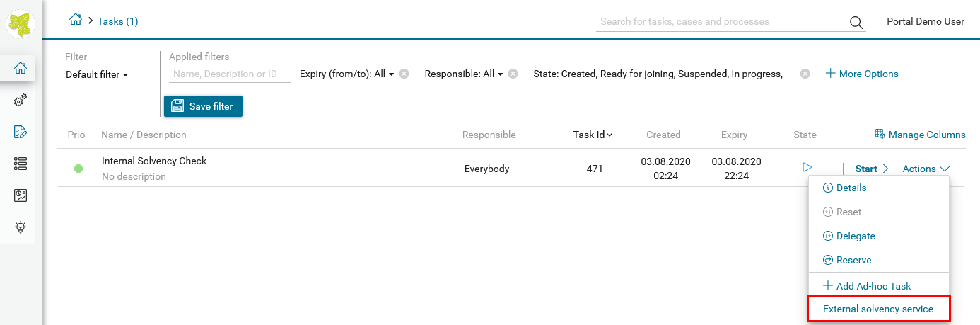Select Delegate from the actions menu
The height and width of the screenshot is (325, 980).
coord(855,236)
